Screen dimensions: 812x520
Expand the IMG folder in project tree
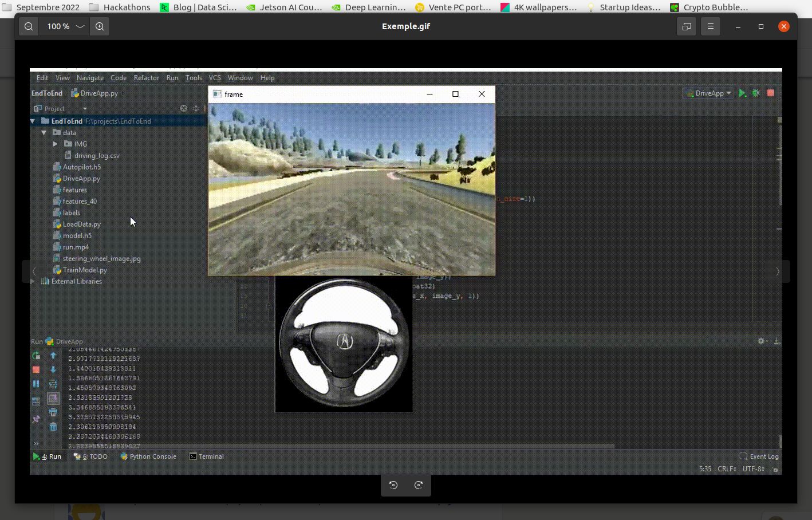(x=56, y=144)
